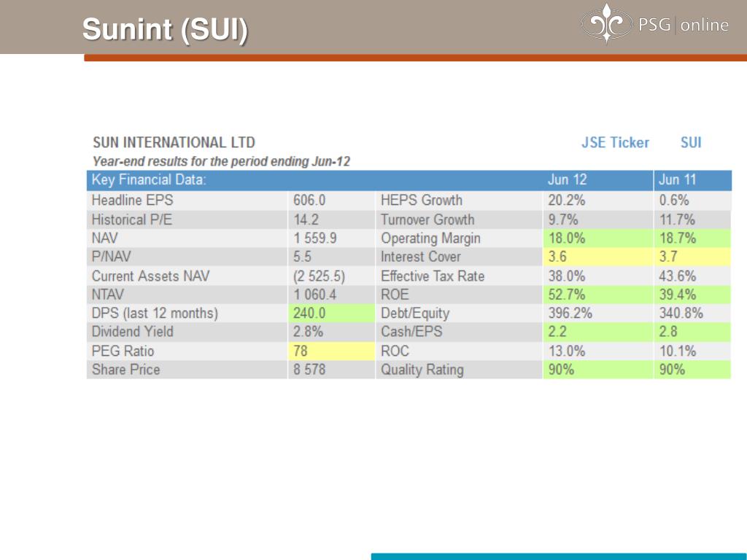Select the Effective Tax Rate value 43.6%
Screen dimensions: 747x560
(x=678, y=276)
